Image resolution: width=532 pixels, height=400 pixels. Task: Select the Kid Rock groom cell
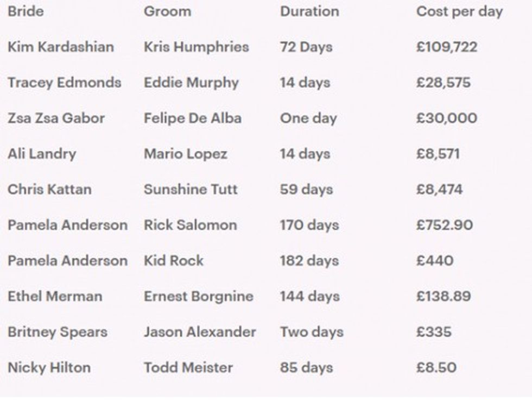pos(173,260)
